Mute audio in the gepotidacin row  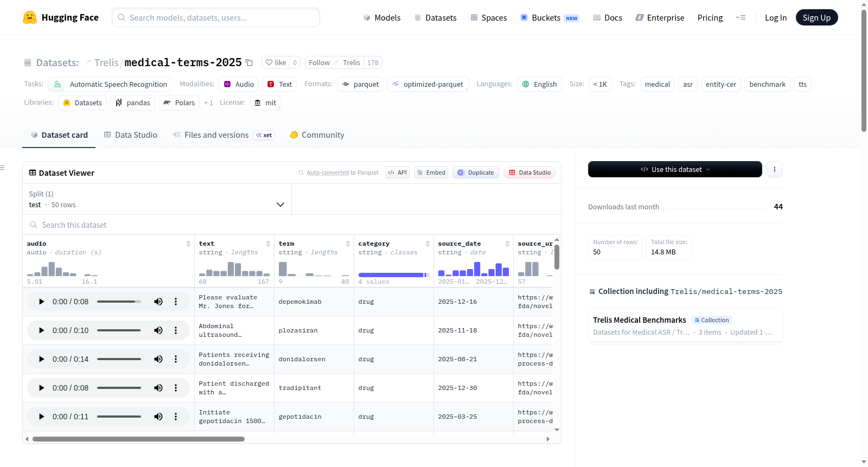(x=158, y=417)
